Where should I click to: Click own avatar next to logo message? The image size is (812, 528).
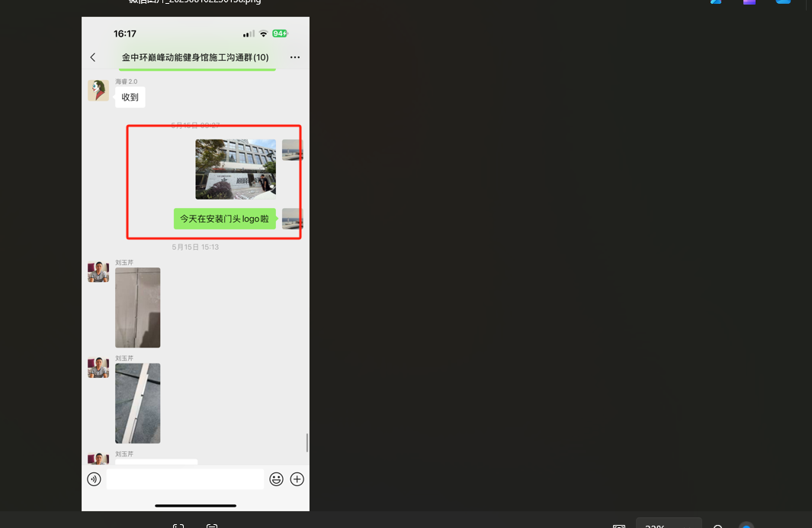pos(292,219)
